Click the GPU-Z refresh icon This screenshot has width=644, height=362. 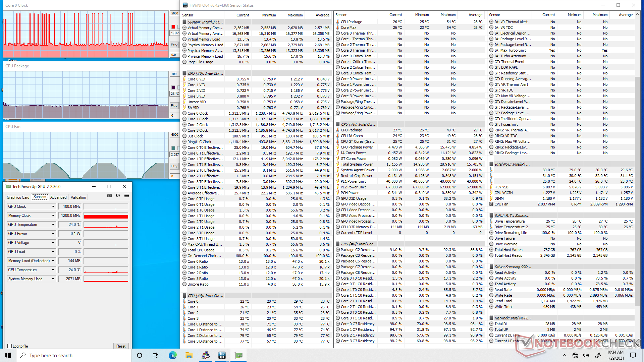click(x=118, y=195)
